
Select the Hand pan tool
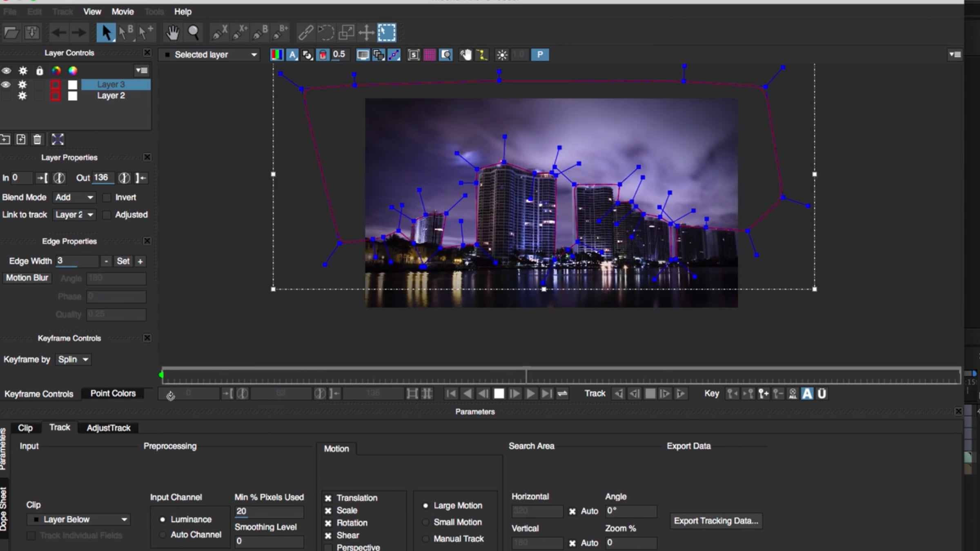[x=172, y=32]
